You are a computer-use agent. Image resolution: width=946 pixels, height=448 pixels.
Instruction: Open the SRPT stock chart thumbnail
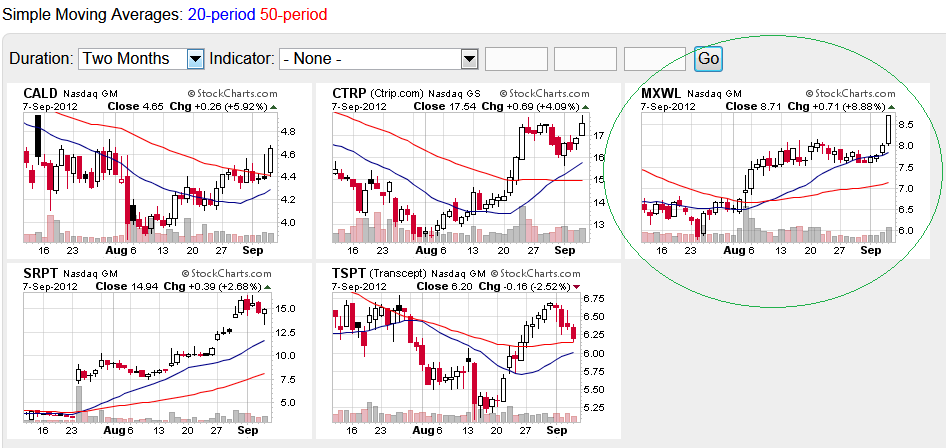coord(159,351)
